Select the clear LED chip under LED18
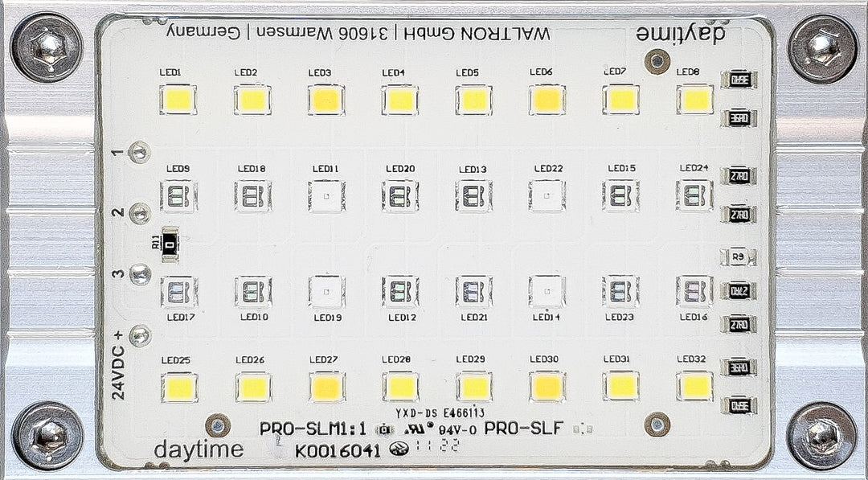 point(252,196)
